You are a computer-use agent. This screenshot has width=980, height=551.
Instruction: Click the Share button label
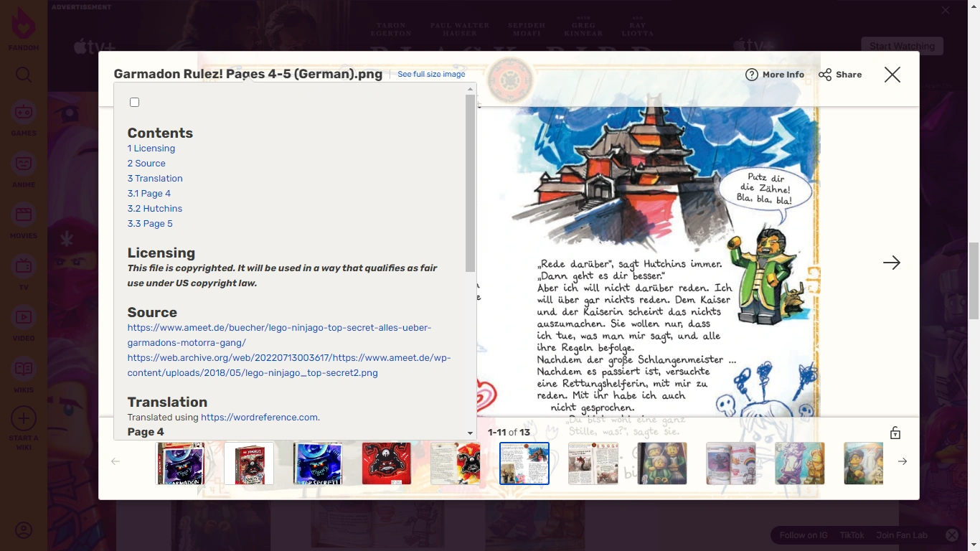849,75
